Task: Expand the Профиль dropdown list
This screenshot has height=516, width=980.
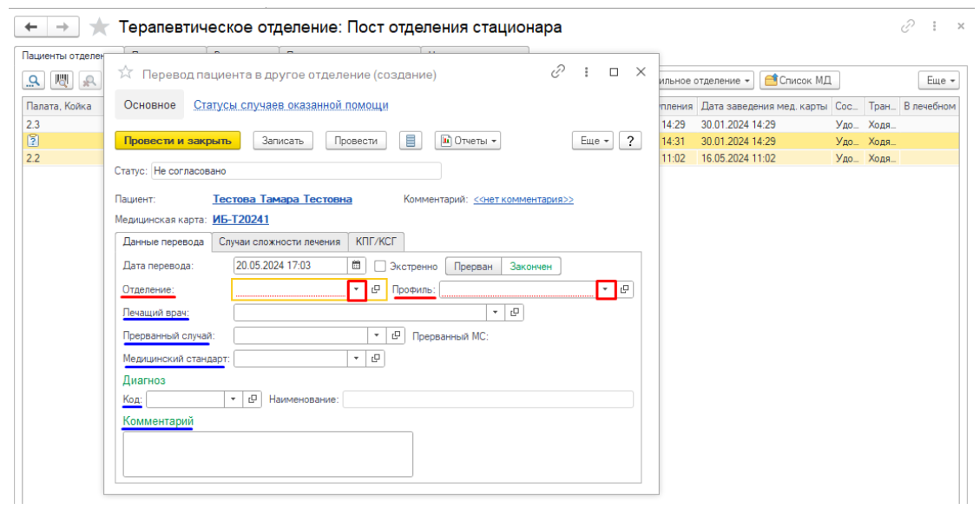Action: [x=605, y=289]
